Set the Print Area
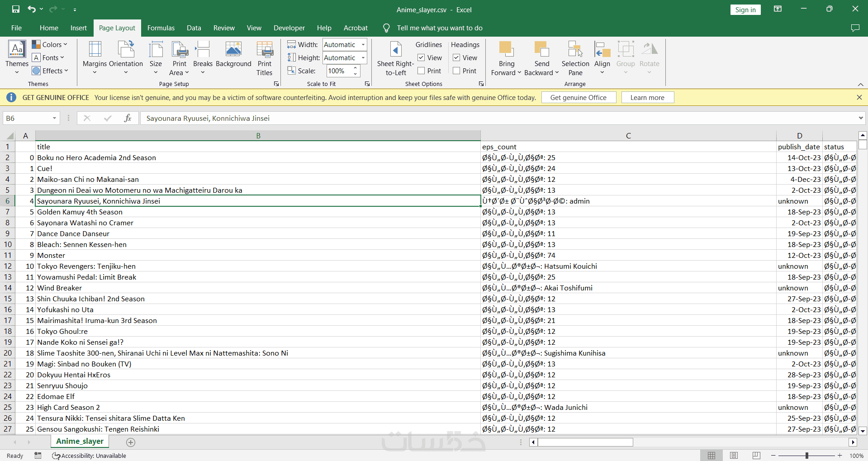868x461 pixels. tap(180, 58)
